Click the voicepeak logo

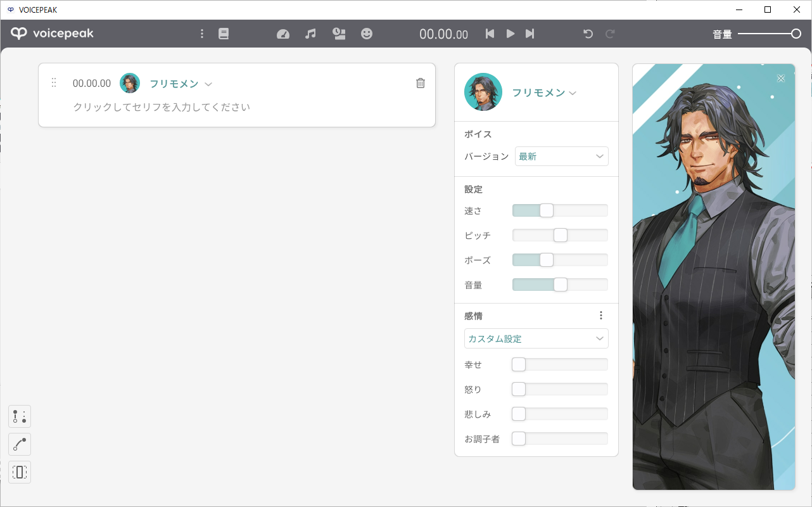(53, 34)
